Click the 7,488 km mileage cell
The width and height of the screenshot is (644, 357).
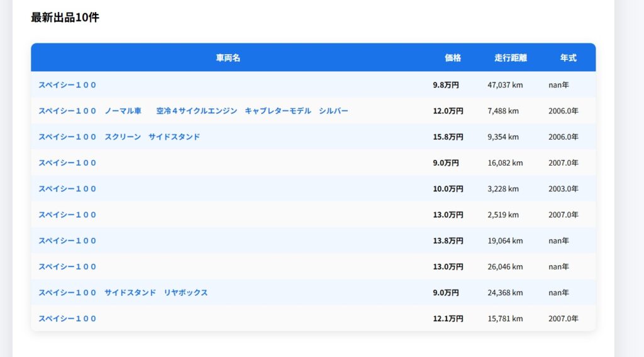click(x=502, y=111)
